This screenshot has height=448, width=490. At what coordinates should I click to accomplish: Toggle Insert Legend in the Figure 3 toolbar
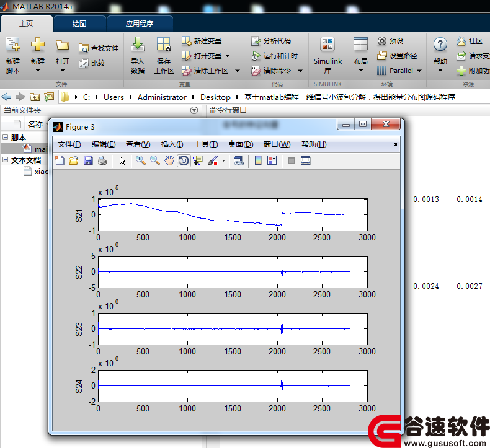(x=272, y=160)
